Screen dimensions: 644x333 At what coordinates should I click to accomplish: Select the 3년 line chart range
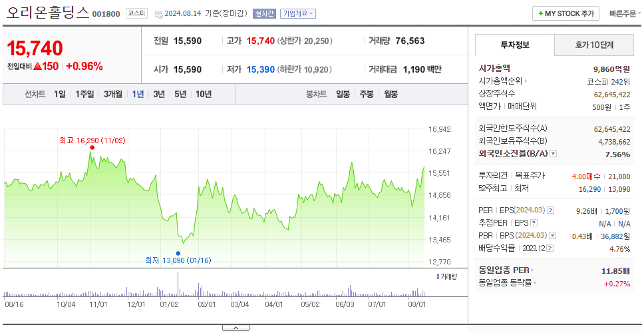[x=159, y=94]
